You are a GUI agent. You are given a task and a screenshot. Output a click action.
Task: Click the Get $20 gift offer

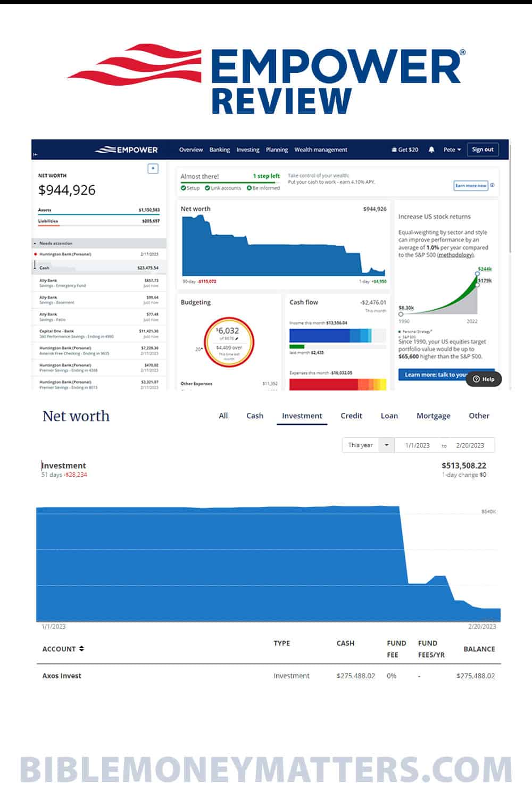click(405, 150)
